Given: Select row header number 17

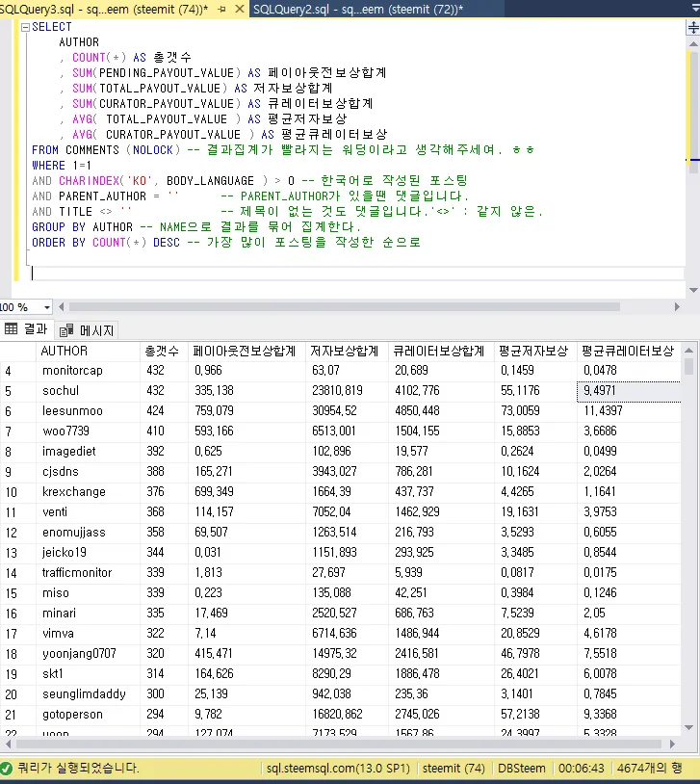Looking at the screenshot, I should tap(18, 634).
